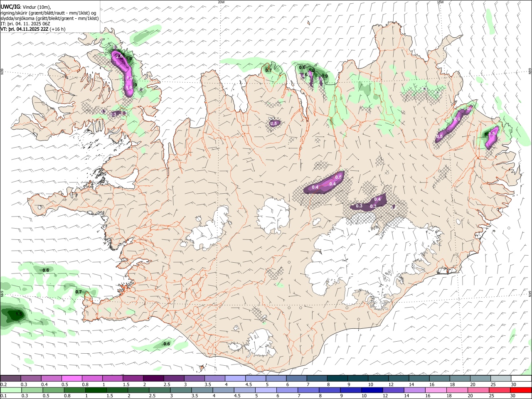Click the '0.9' rain value on the north coast

(325, 76)
